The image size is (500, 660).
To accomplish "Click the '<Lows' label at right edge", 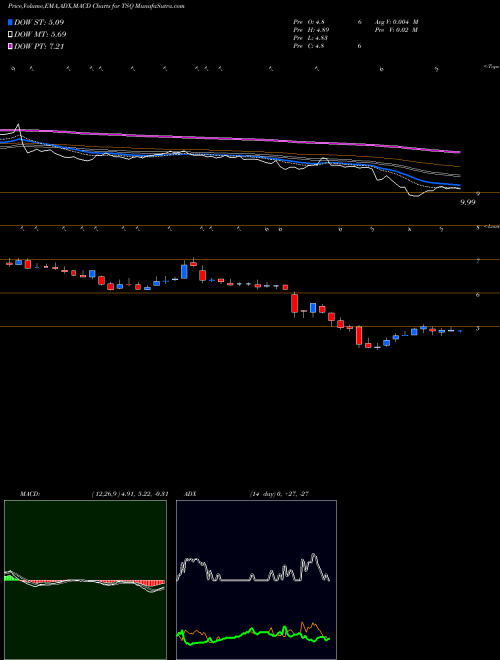I will click(492, 226).
